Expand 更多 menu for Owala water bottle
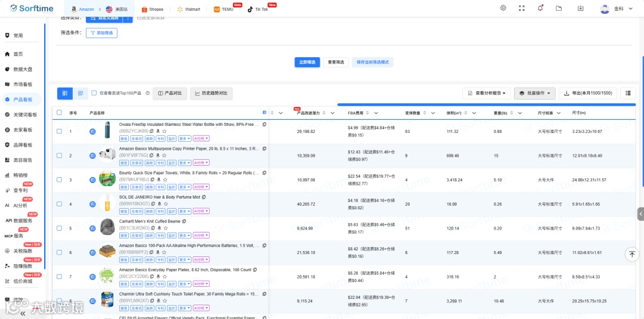Screen dimensions: 644x319 pos(184,139)
